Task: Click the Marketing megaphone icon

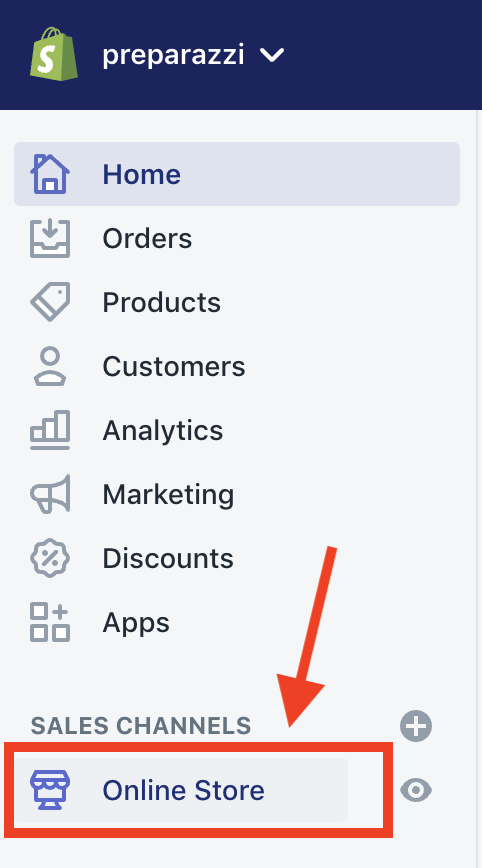Action: tap(50, 494)
